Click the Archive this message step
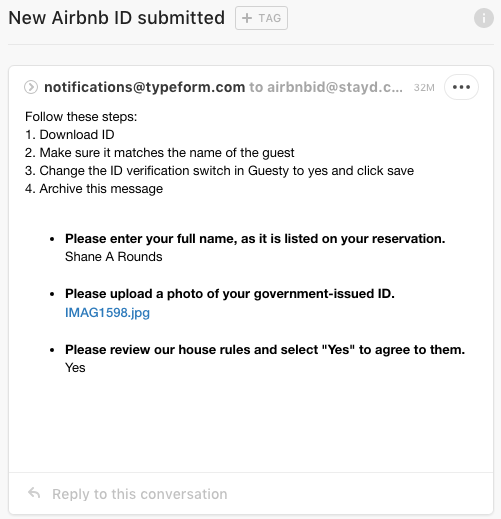Screen dimensions: 501x519 (x=94, y=189)
